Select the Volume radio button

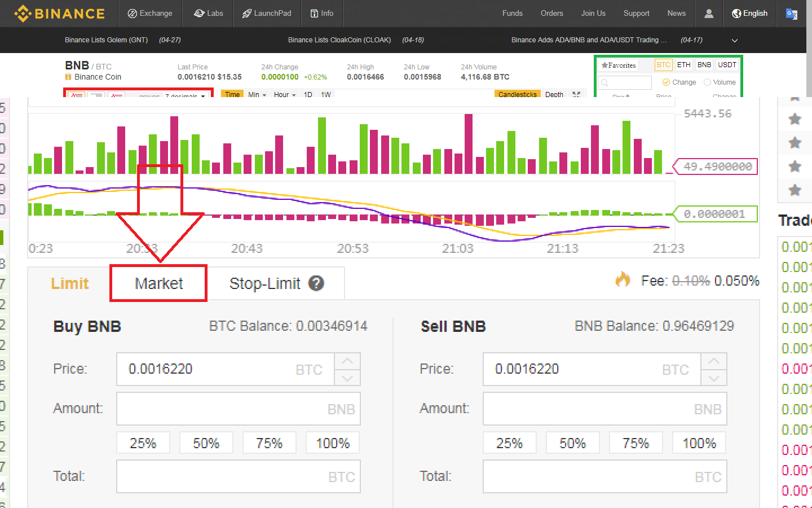(707, 82)
